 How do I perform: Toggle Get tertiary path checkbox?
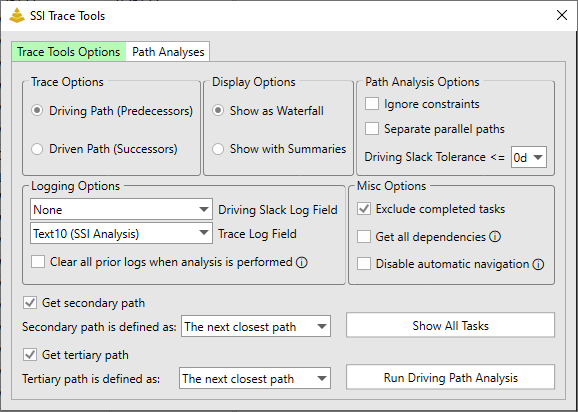30,355
